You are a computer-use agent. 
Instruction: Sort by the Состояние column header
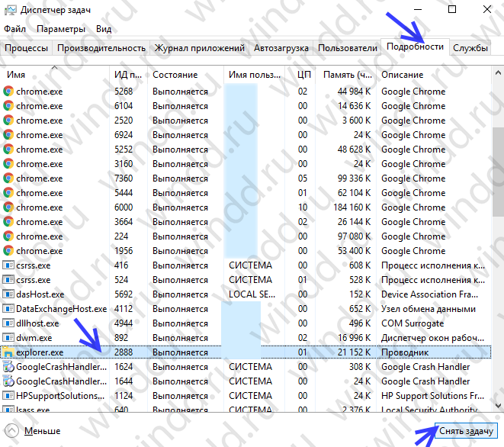coord(185,75)
